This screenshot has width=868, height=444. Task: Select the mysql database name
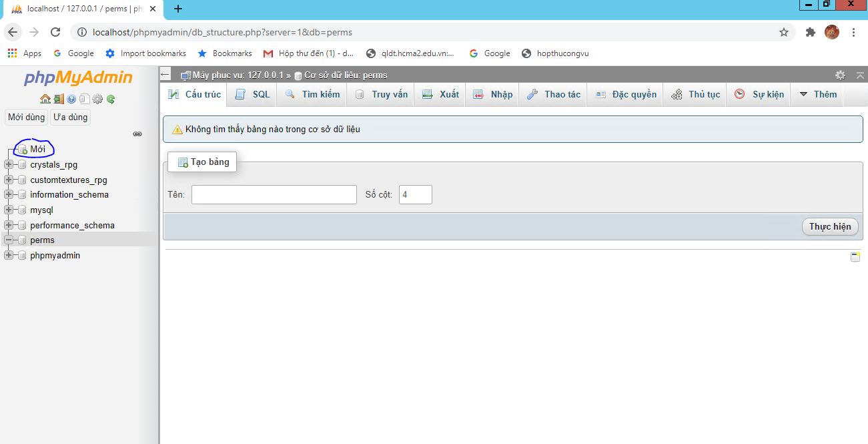[41, 210]
